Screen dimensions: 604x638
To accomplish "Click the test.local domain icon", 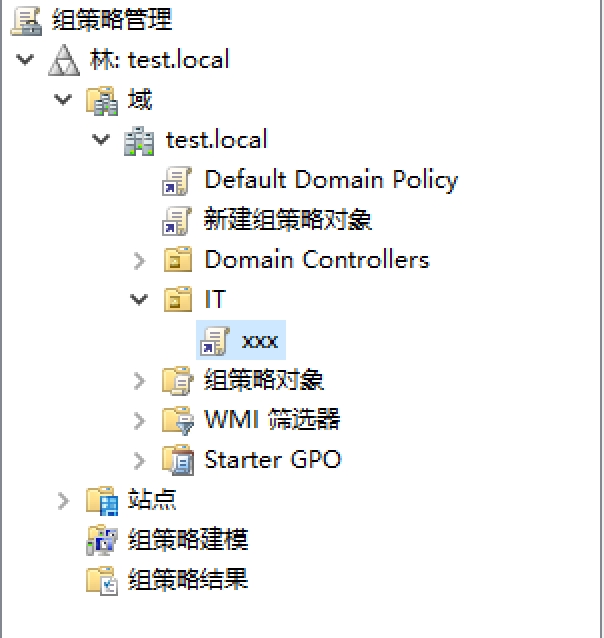I will pos(139,140).
